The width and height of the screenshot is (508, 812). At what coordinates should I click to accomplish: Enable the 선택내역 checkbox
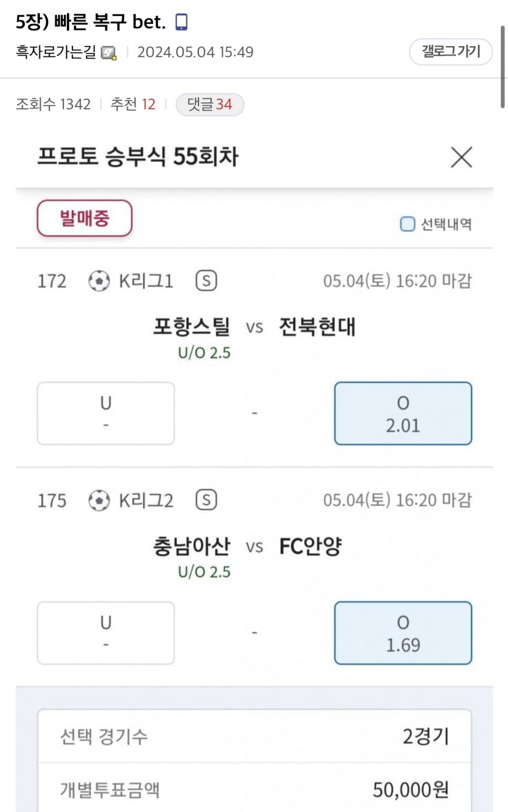tap(407, 224)
